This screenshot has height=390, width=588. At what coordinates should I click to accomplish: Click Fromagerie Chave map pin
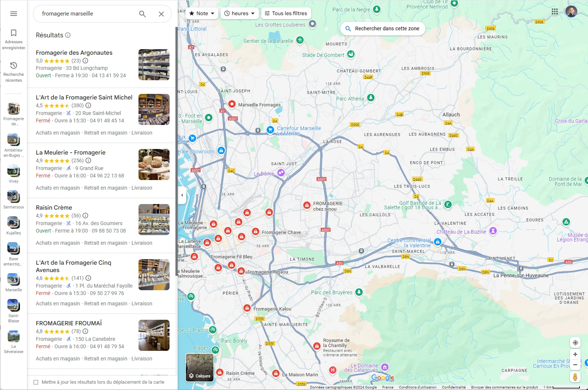click(x=255, y=231)
